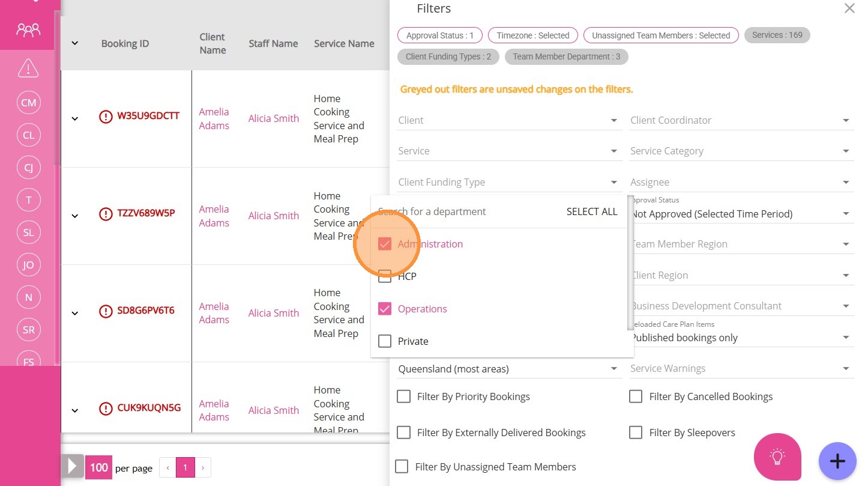Open the Client Coordinator dropdown
Image resolution: width=868 pixels, height=486 pixels.
pyautogui.click(x=741, y=120)
